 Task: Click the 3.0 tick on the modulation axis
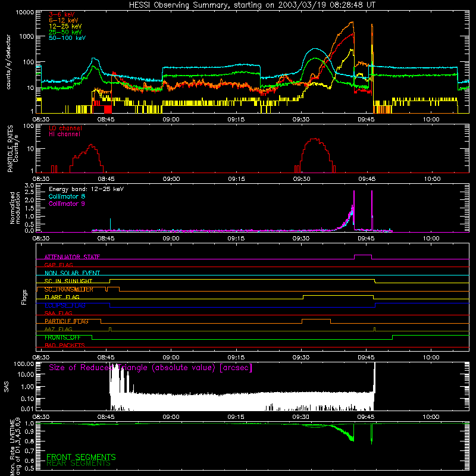pyautogui.click(x=29, y=186)
